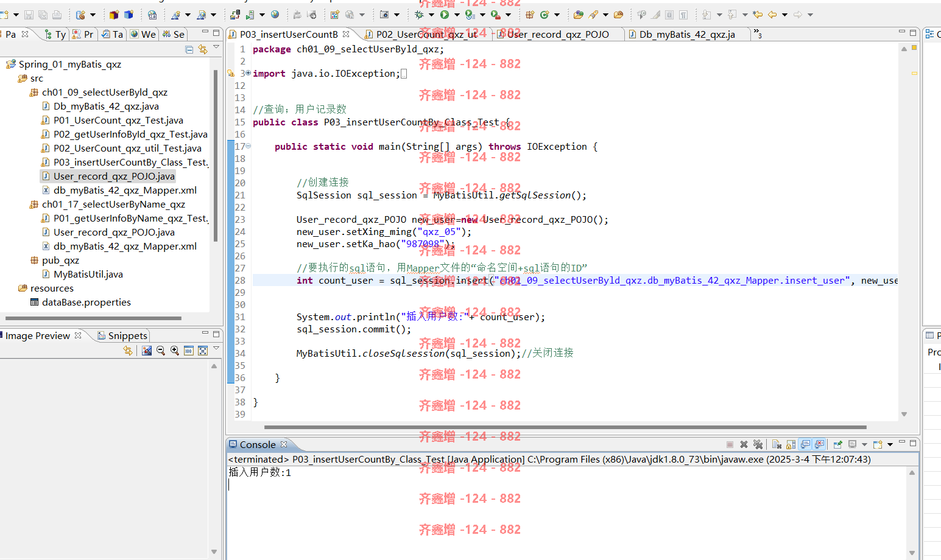Viewport: 941px width, 560px height.
Task: Toggle Show Whitespace Characters pilcrow icon
Action: (683, 15)
